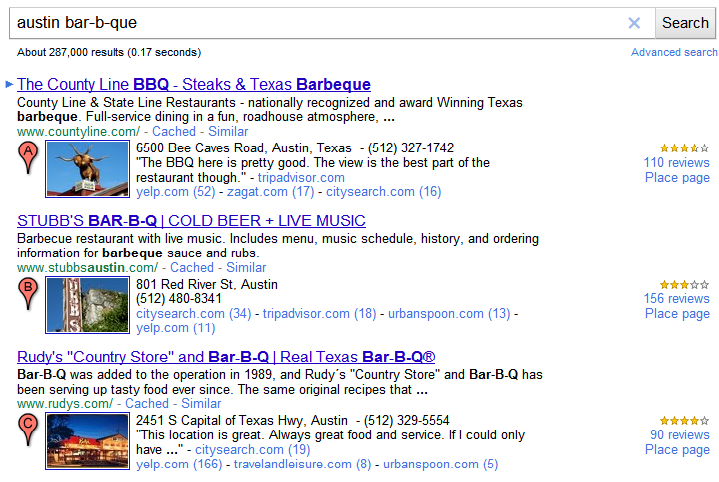Open Cached link for rudys.com
This screenshot has width=719, height=482.
147,404
